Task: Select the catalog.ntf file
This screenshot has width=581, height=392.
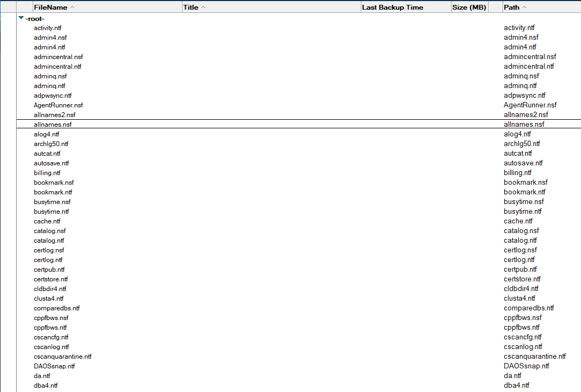Action: (x=49, y=240)
